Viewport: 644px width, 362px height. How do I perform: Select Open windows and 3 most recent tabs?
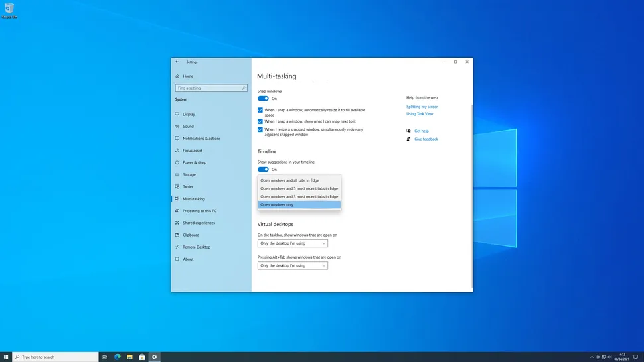299,196
